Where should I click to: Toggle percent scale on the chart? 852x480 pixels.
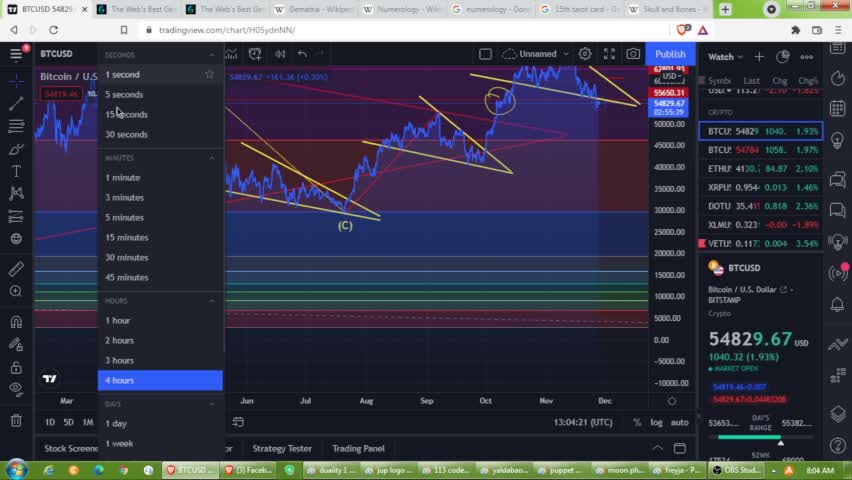pos(637,422)
